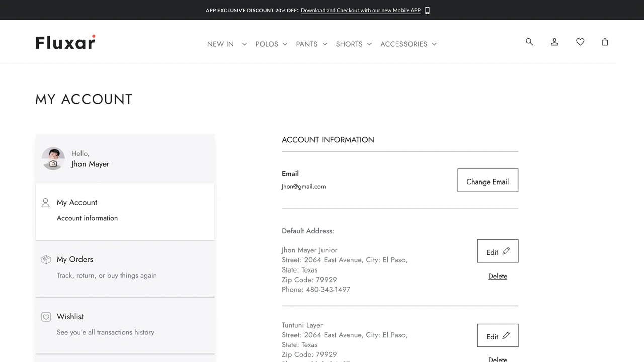Expand the PANTS dropdown chevron
Image resolution: width=644 pixels, height=362 pixels.
click(325, 44)
